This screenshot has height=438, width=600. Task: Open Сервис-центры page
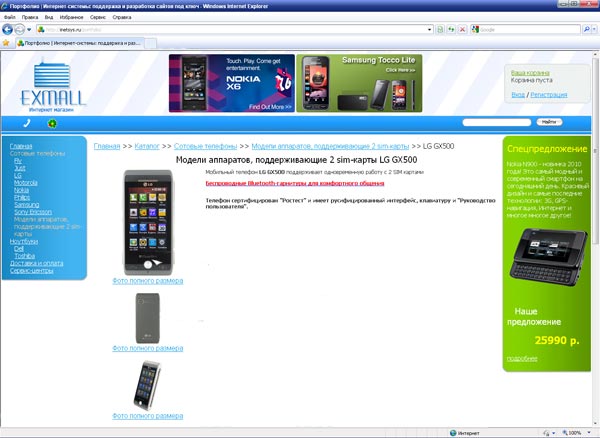click(x=31, y=270)
